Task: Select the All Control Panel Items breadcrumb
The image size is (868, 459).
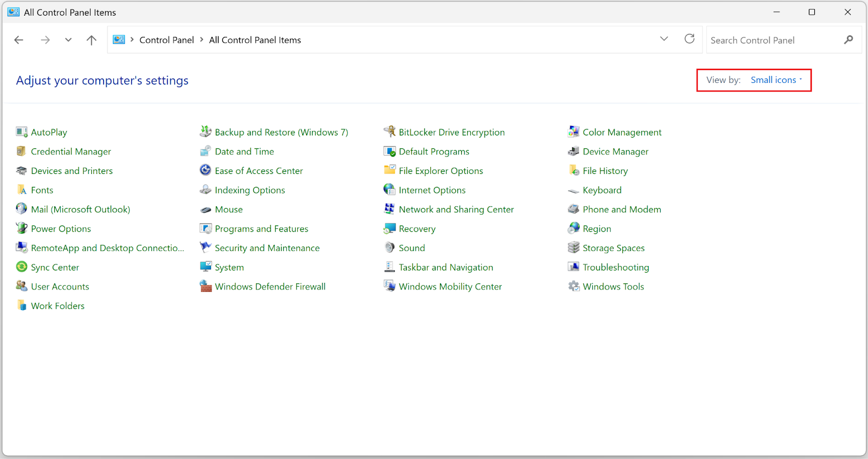Action: click(x=255, y=40)
